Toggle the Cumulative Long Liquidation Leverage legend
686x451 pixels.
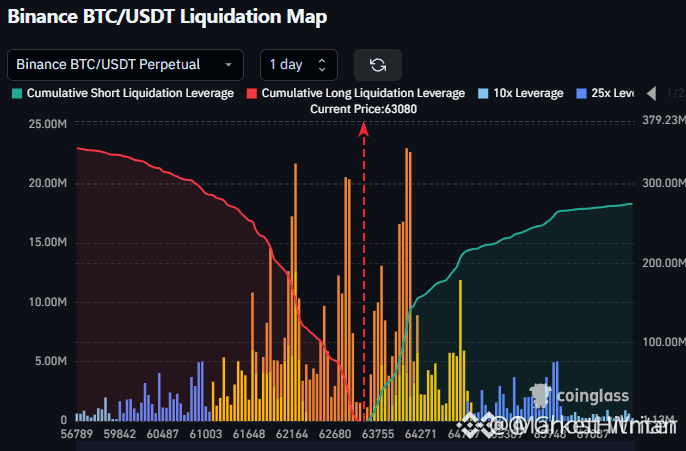[x=356, y=93]
